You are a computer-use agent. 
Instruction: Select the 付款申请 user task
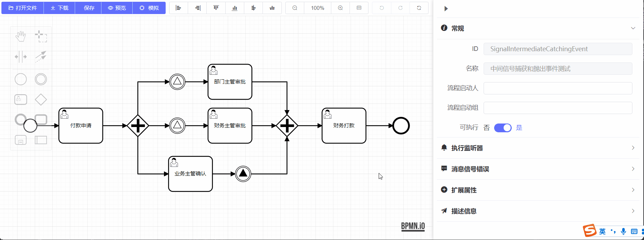81,126
